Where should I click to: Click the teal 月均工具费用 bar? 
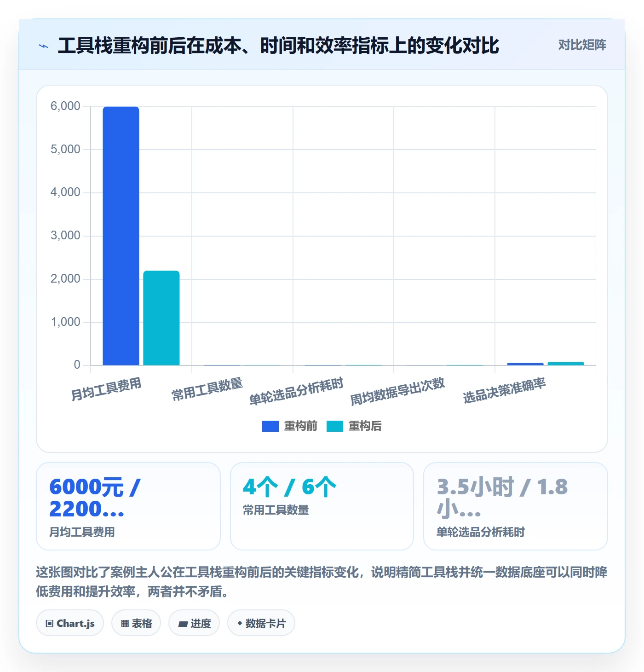coord(161,318)
